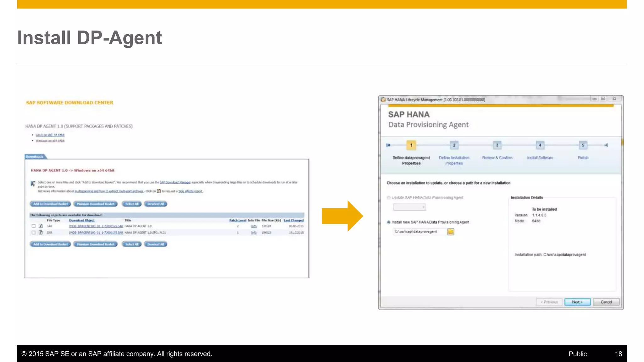Click the upper Select All button

(132, 204)
